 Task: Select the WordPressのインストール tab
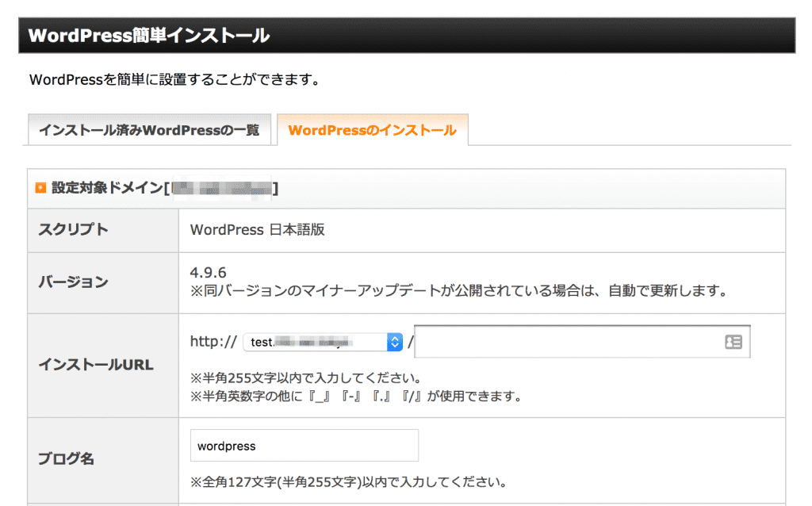click(373, 130)
